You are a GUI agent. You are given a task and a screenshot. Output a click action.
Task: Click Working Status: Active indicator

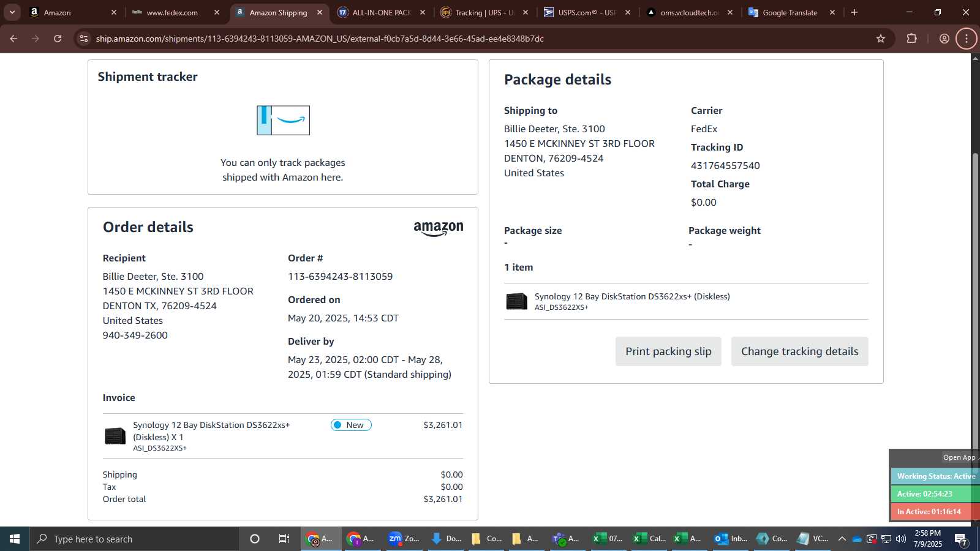pyautogui.click(x=935, y=476)
